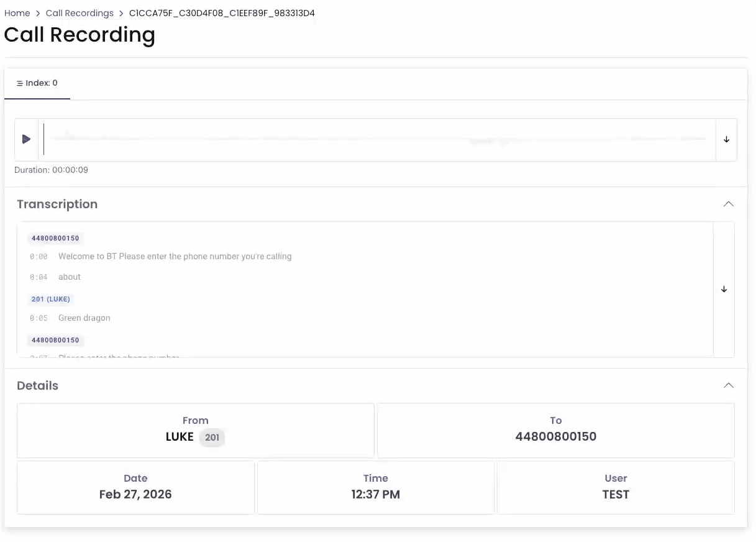Click the 0:05 timestamp next to Green dragon
This screenshot has width=756, height=542.
39,318
